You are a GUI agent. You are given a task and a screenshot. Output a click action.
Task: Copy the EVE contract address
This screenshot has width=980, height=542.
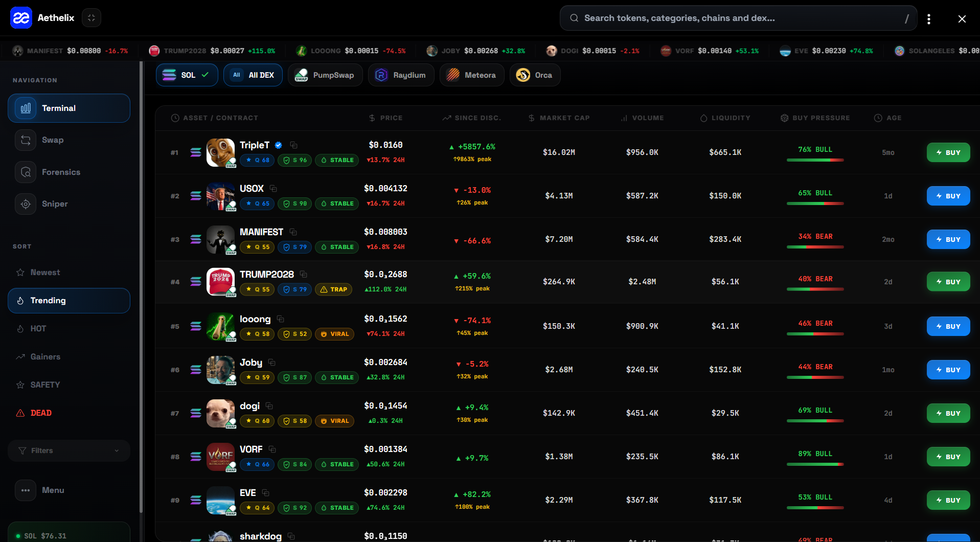[x=266, y=493]
